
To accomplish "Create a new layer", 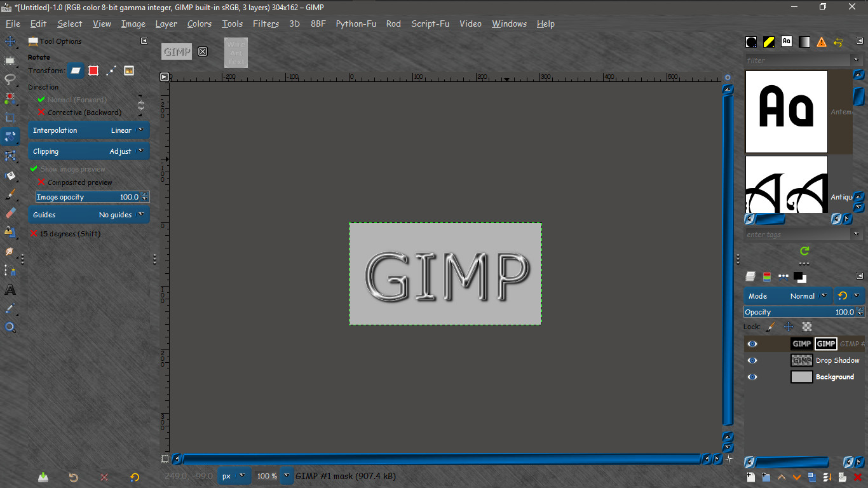I will pos(750,477).
